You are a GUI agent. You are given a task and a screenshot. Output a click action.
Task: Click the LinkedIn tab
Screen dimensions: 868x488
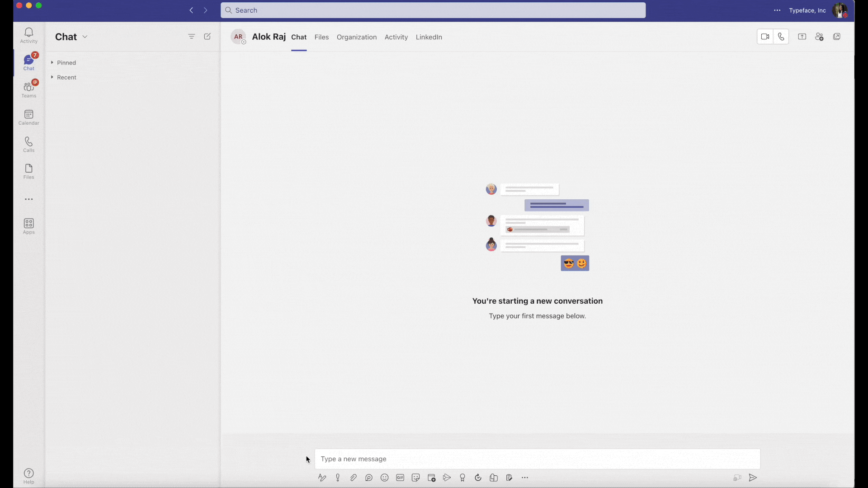pos(429,37)
